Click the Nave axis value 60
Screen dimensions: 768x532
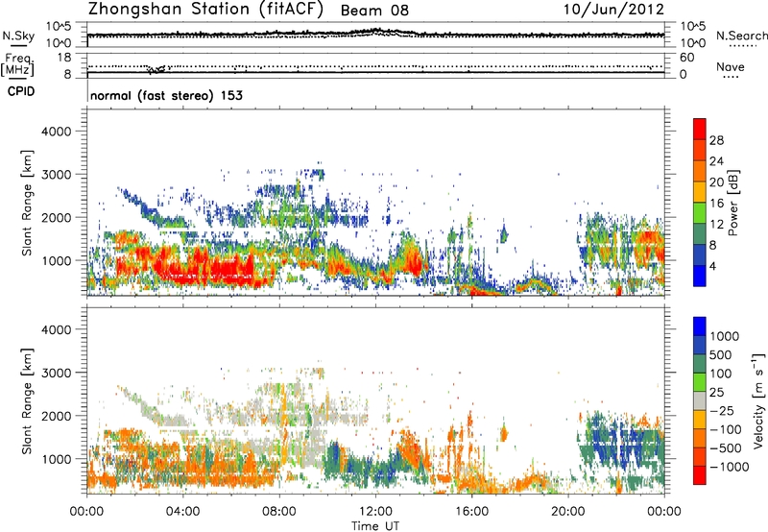click(x=686, y=58)
